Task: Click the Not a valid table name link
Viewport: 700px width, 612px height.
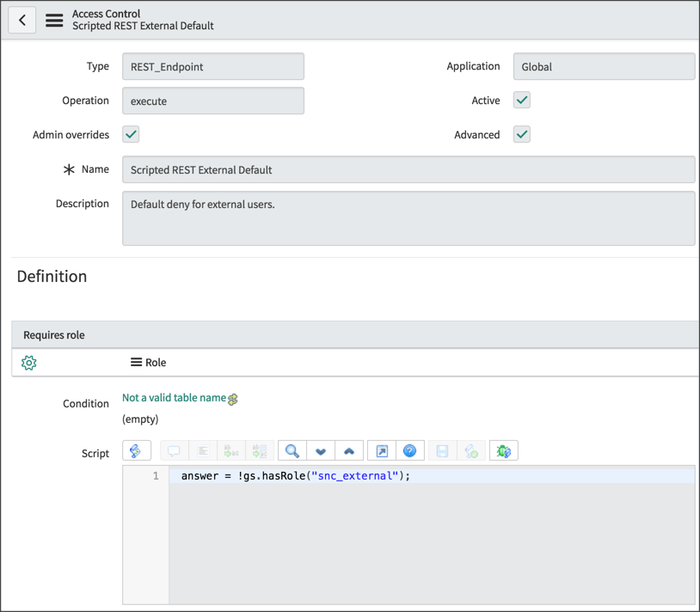Action: pos(173,397)
